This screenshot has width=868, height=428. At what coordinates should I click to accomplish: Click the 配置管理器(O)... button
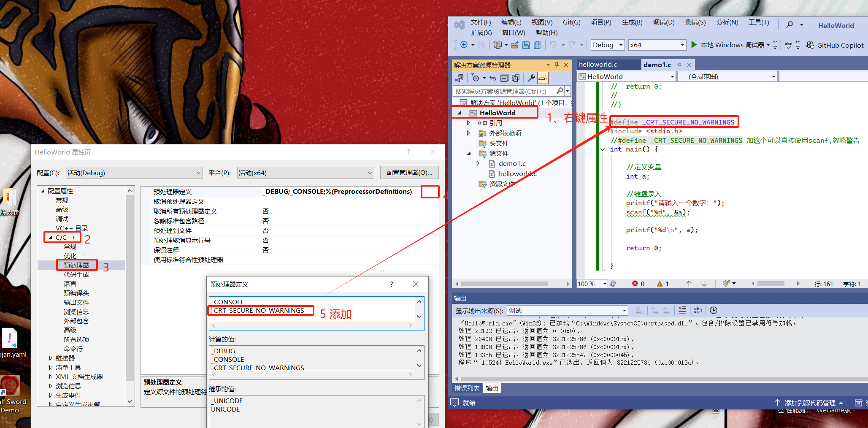(409, 173)
